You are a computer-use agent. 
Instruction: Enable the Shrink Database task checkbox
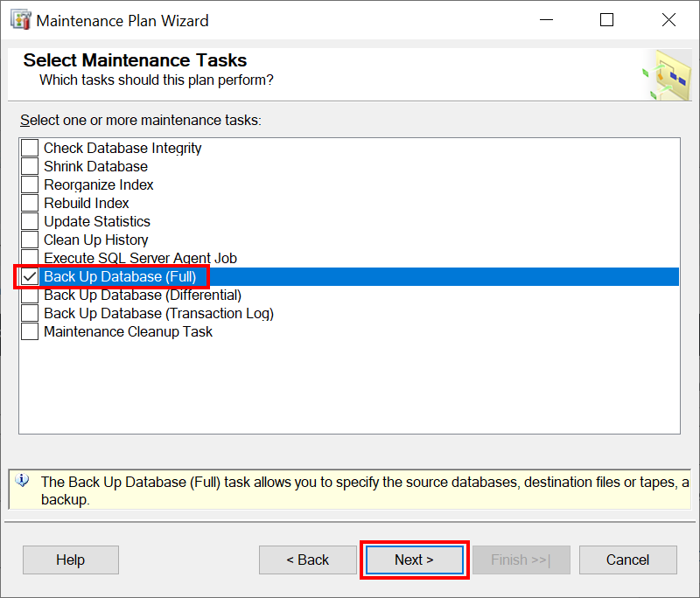[30, 166]
